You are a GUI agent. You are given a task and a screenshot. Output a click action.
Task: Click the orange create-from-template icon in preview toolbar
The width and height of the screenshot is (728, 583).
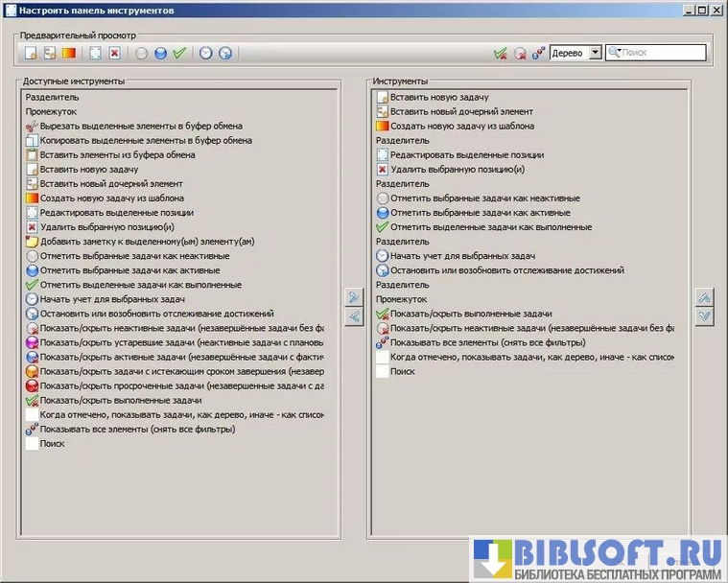point(68,54)
